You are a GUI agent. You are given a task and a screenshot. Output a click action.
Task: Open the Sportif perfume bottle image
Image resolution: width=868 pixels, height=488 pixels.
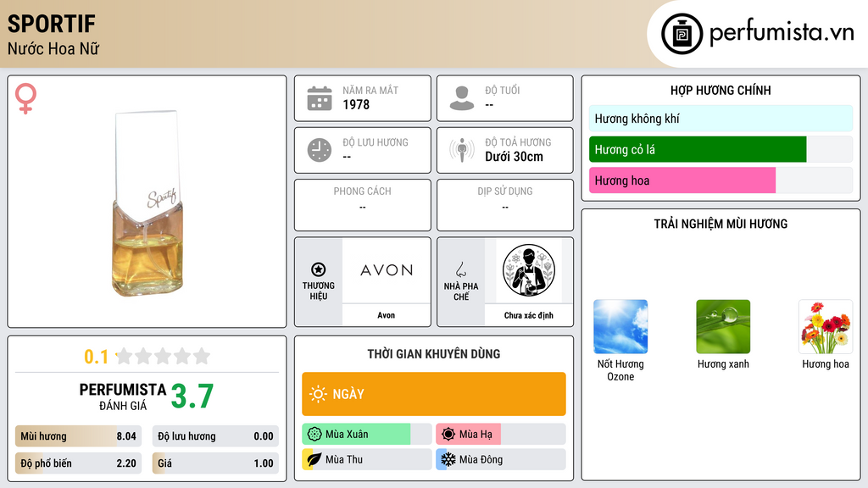point(147,203)
